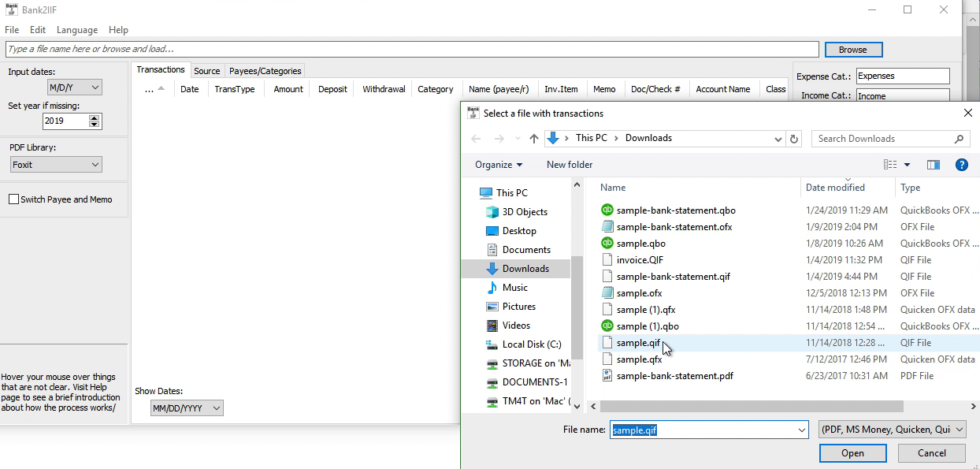Open the Show Dates MM/DD/YYYY dropdown
Image resolution: width=980 pixels, height=469 pixels.
[x=187, y=408]
